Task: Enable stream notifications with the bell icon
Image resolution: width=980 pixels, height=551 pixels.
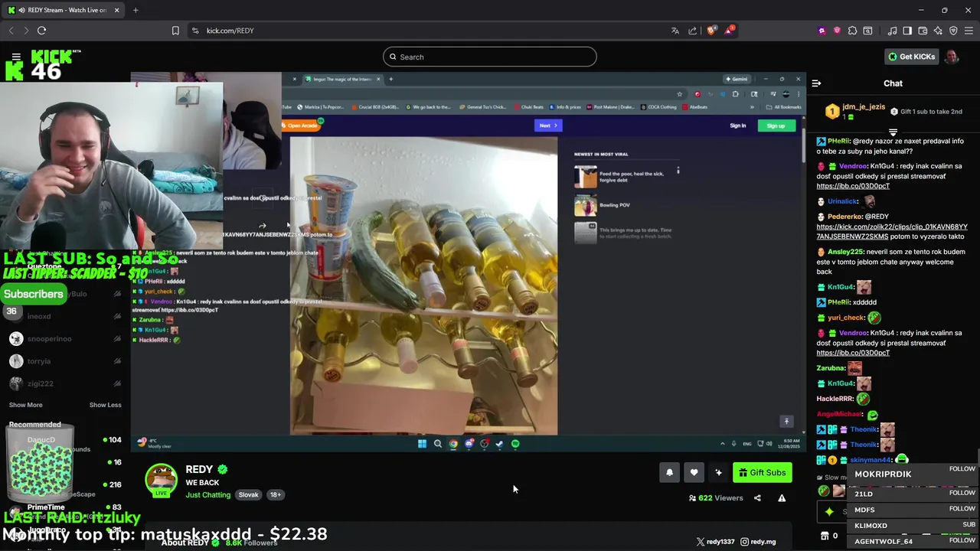Action: pos(669,473)
